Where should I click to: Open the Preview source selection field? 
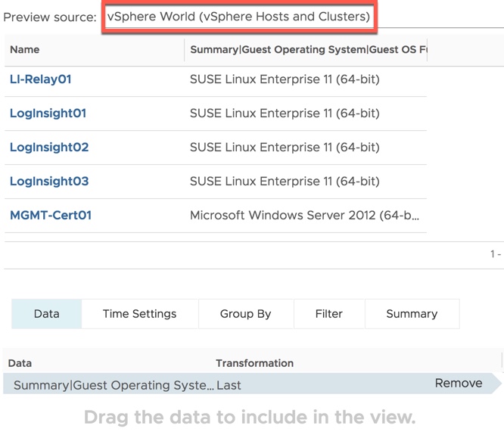tap(239, 17)
